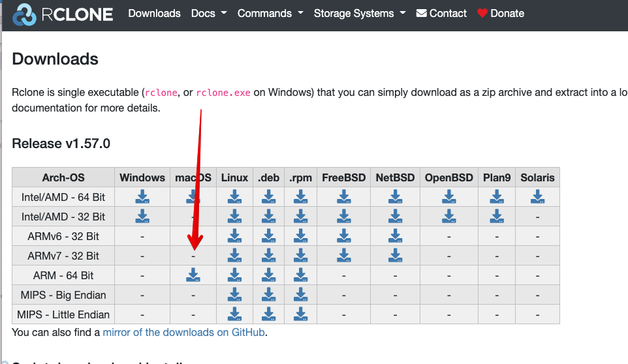Click the 'Release v1.57.0' heading
628x364 pixels.
61,144
